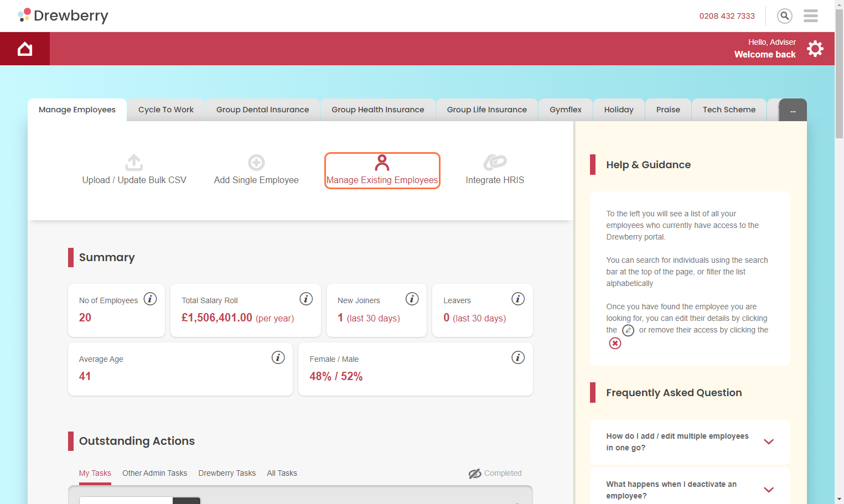Click the search magnifier icon
The height and width of the screenshot is (504, 844).
coord(784,16)
